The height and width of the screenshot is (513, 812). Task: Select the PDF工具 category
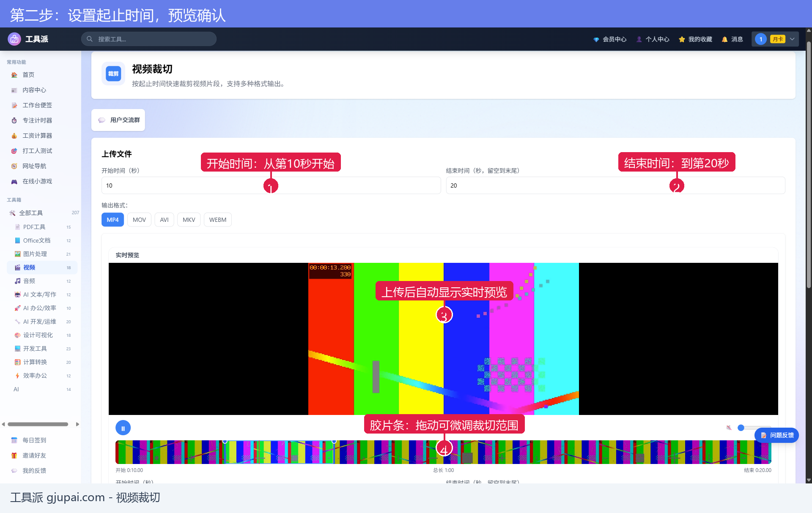coord(42,227)
